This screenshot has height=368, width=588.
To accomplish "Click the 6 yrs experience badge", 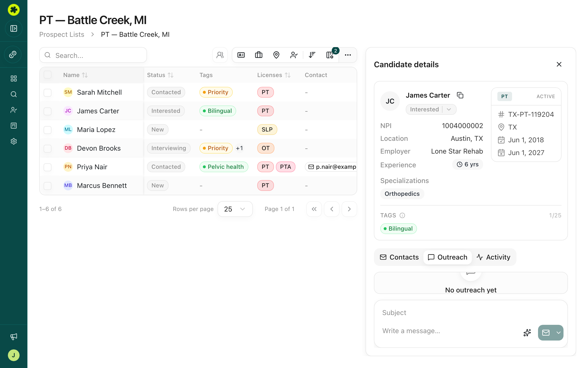I will coord(468,164).
